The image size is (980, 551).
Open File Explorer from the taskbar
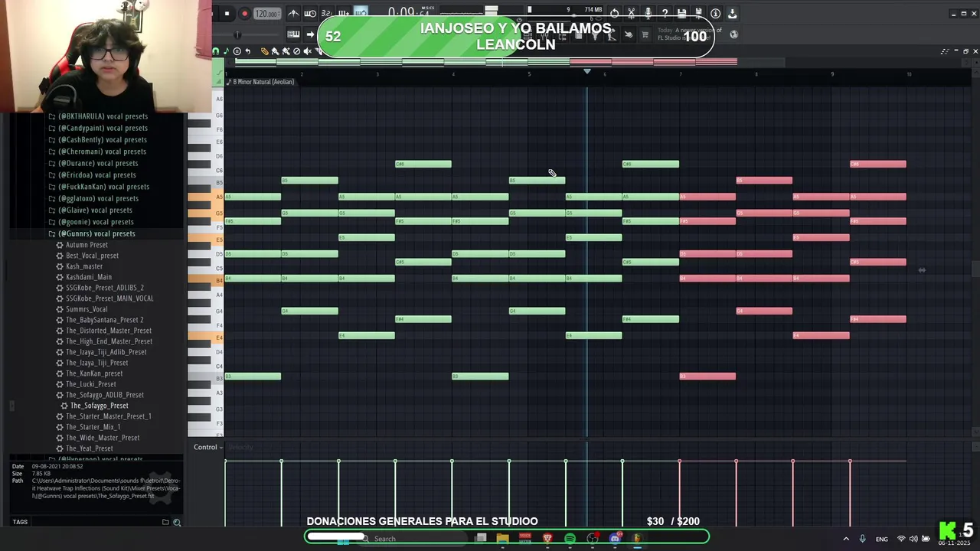(502, 539)
